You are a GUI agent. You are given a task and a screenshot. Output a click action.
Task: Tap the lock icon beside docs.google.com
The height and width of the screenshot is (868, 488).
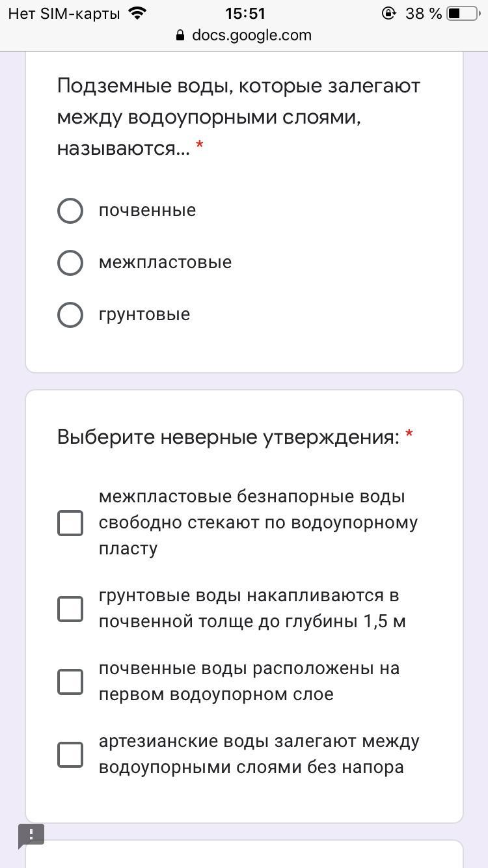pyautogui.click(x=180, y=36)
